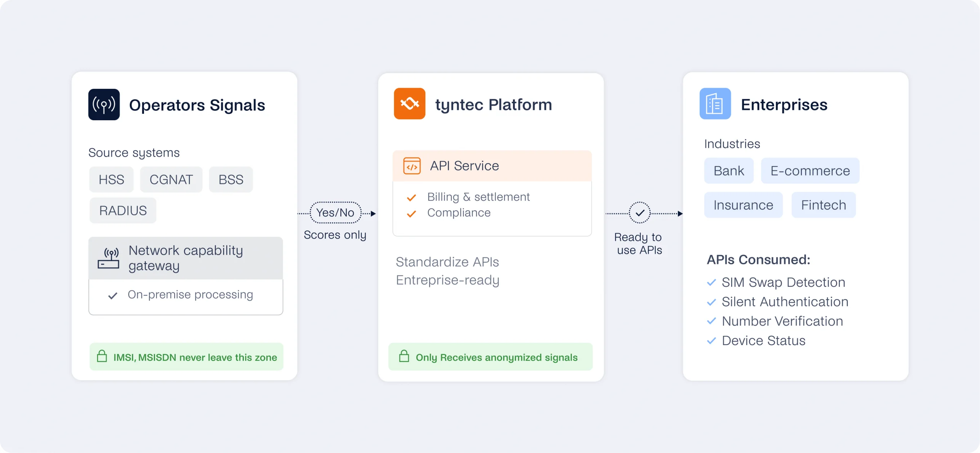Viewport: 980px width, 453px height.
Task: Click the tyntec Platform orange logo icon
Action: point(410,104)
